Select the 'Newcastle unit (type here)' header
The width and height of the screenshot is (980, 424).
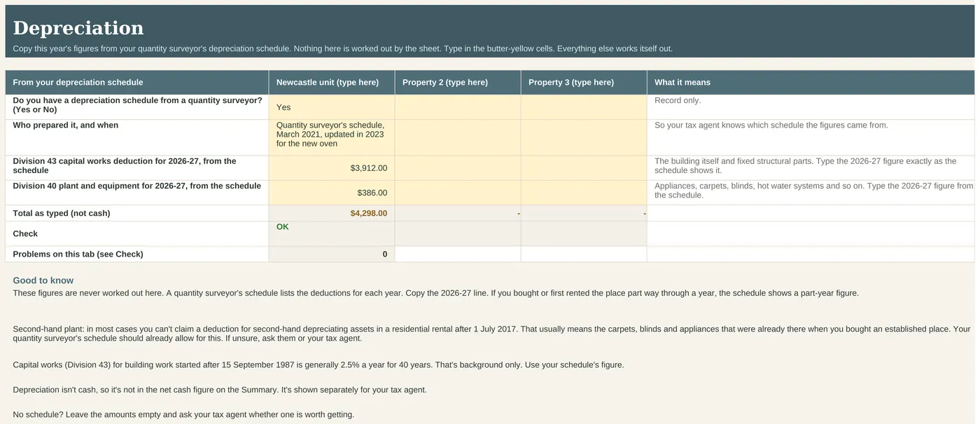[332, 82]
